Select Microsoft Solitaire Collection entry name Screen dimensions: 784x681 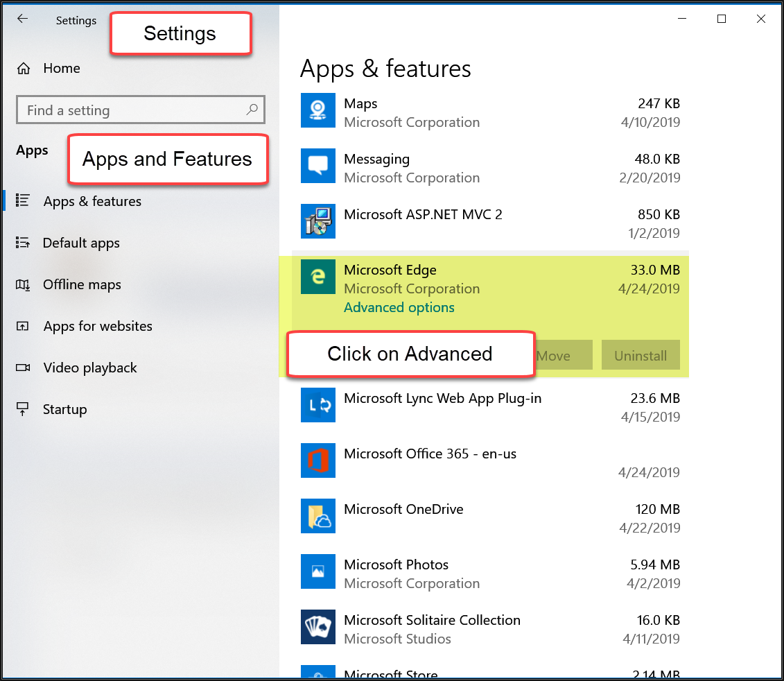(432, 621)
